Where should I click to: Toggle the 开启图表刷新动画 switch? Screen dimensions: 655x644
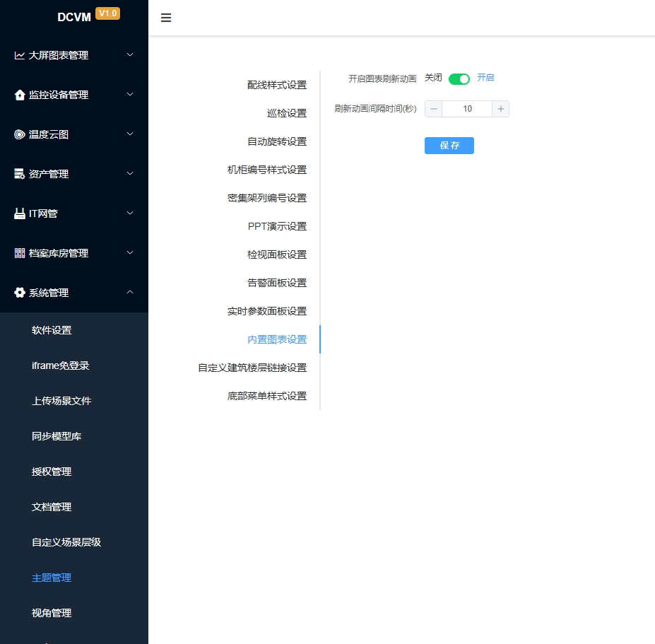coord(459,79)
